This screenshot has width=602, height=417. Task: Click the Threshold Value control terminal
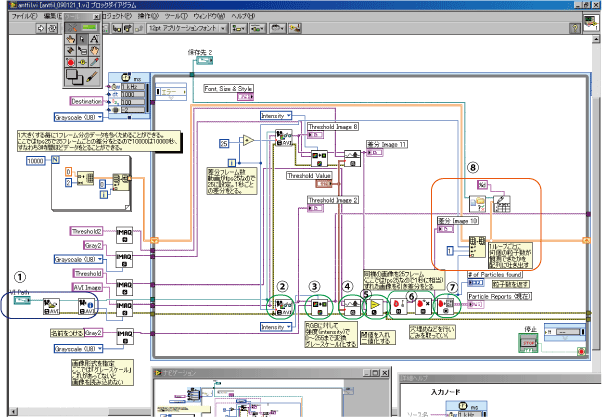pos(324,184)
